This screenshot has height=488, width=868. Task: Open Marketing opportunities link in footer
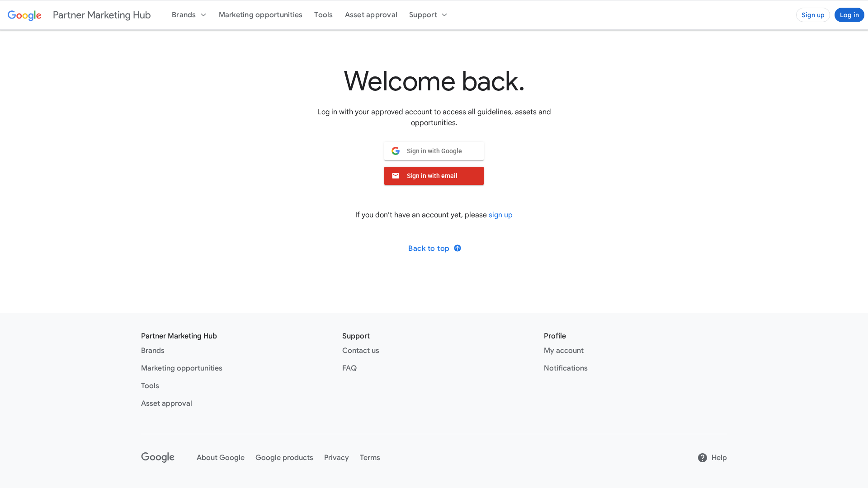(x=182, y=368)
